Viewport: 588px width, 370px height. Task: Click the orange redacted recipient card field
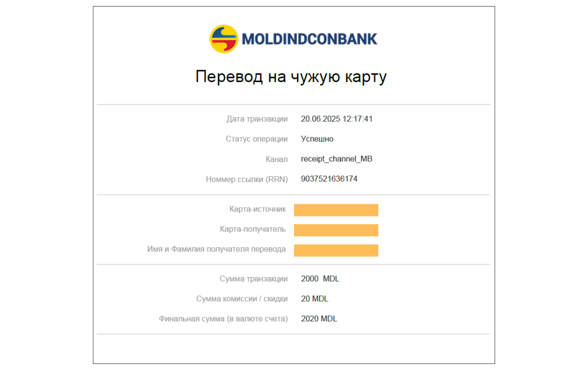336,230
